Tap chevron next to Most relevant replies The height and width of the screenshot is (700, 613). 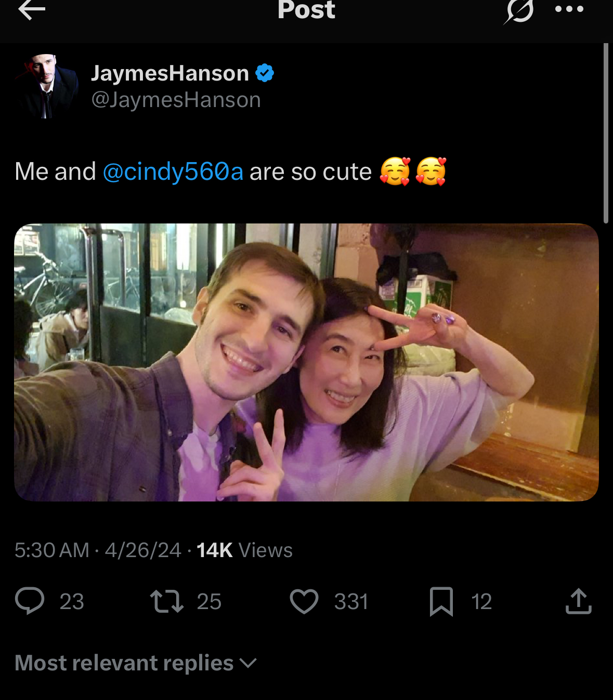coord(248,663)
